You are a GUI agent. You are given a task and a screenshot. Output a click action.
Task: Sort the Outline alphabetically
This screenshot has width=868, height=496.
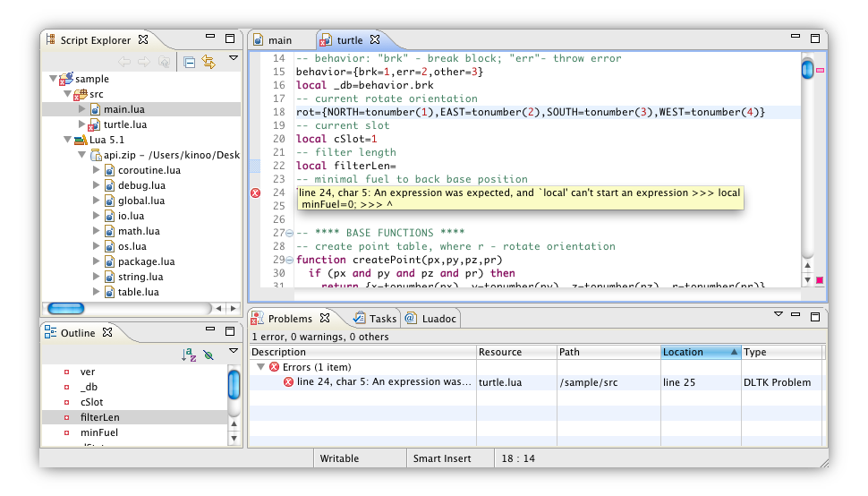pyautogui.click(x=189, y=355)
